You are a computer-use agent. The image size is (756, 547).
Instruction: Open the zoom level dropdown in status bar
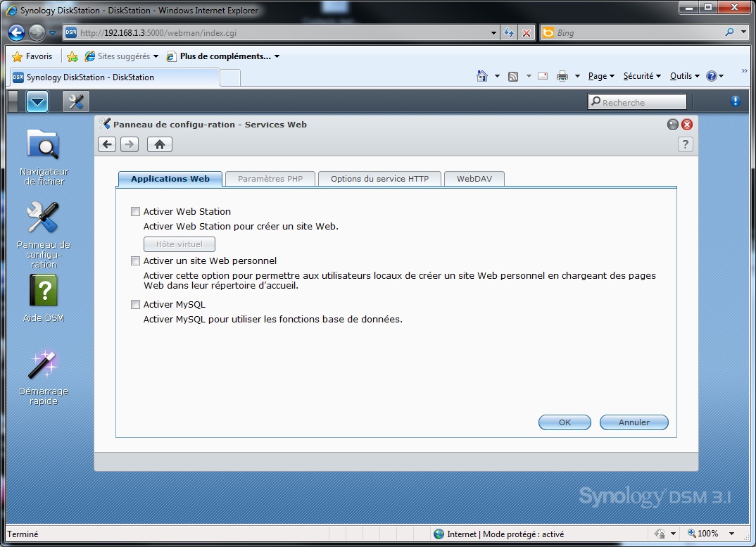pyautogui.click(x=731, y=534)
